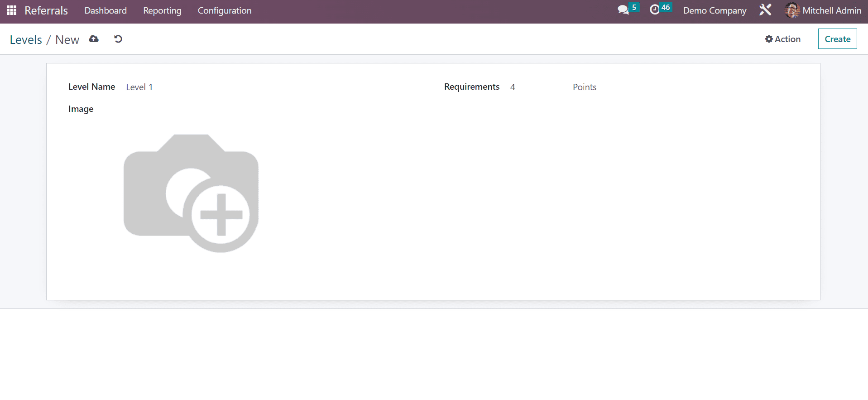868x400 pixels.
Task: Go back to Levels breadcrumb
Action: (x=26, y=40)
